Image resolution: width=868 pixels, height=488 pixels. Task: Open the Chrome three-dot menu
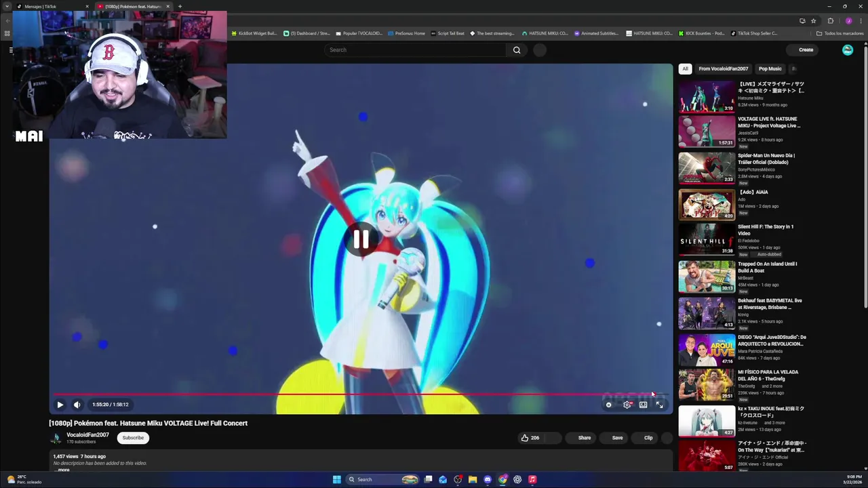pos(861,20)
